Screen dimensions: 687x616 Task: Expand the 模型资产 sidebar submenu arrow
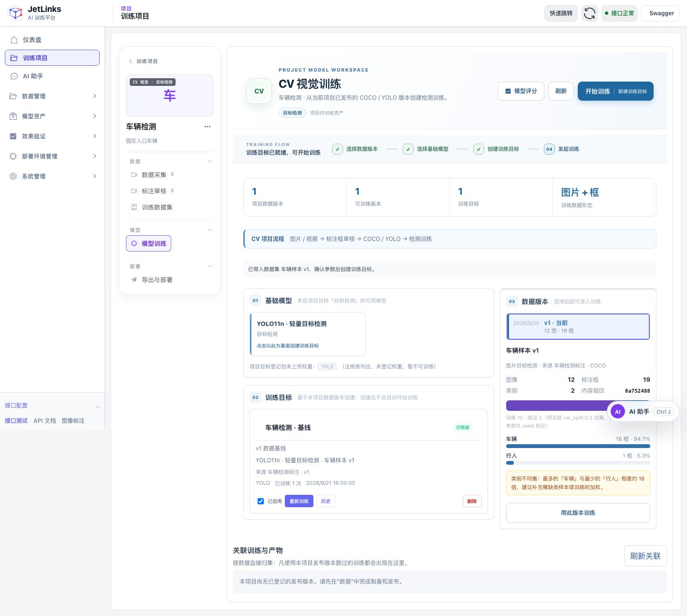[94, 116]
